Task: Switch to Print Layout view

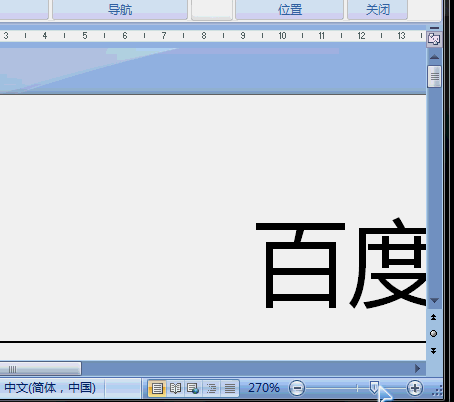Action: point(157,388)
